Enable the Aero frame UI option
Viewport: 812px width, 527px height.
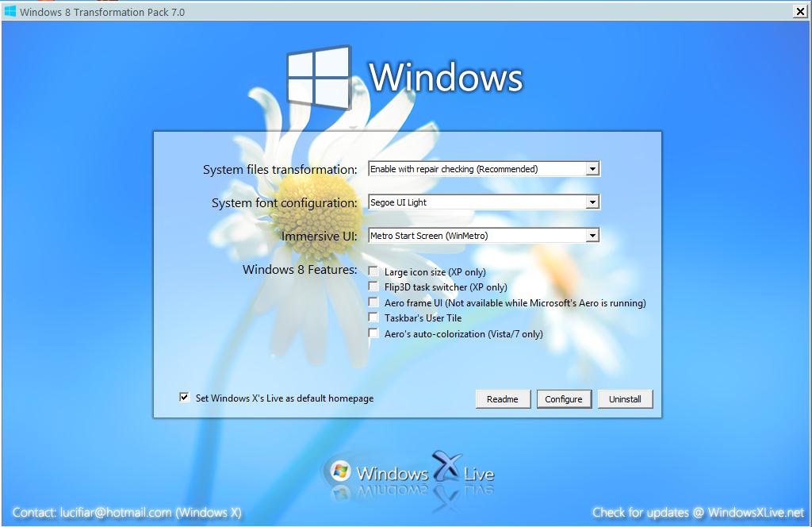click(373, 302)
